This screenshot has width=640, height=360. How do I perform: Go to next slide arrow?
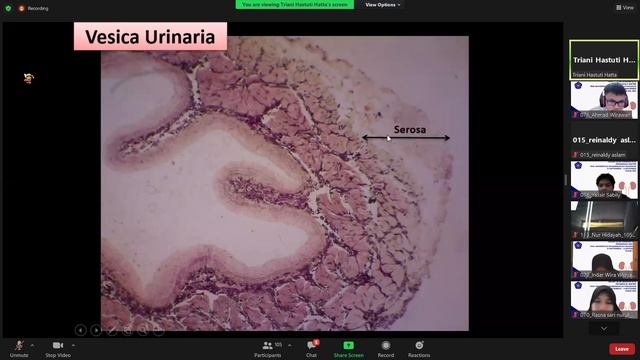click(x=96, y=330)
